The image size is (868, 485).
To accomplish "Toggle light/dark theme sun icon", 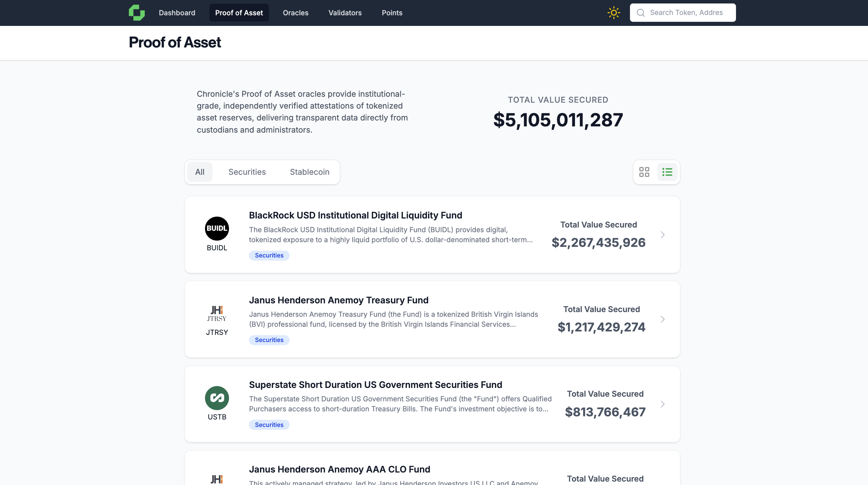I will coord(614,13).
